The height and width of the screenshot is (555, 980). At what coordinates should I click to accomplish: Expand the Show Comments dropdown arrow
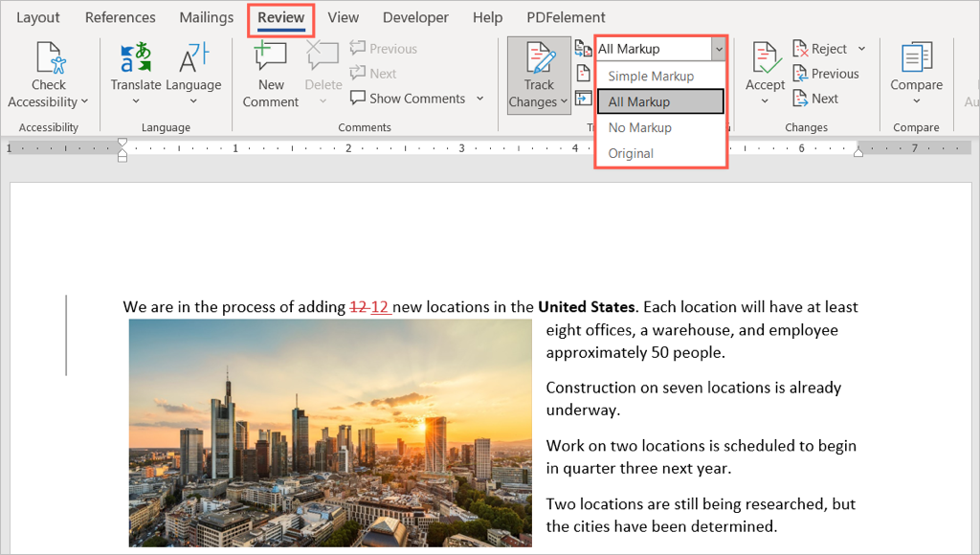click(x=480, y=99)
